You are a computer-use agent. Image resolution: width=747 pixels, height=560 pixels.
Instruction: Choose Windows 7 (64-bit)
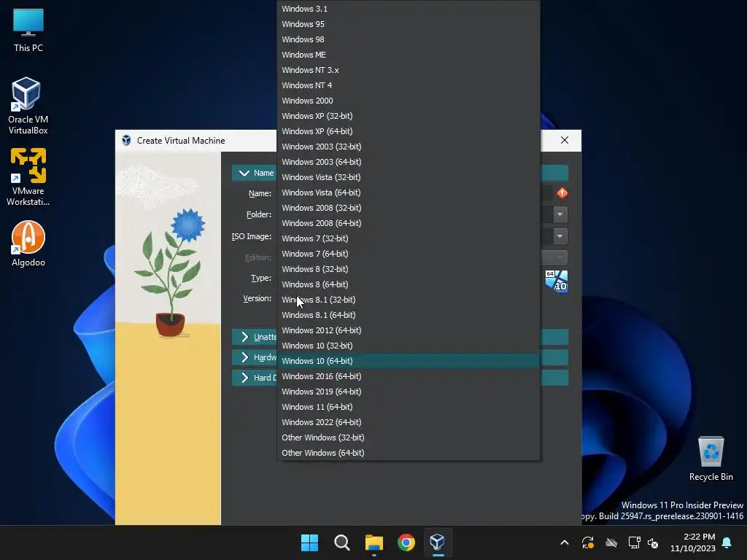pyautogui.click(x=409, y=254)
